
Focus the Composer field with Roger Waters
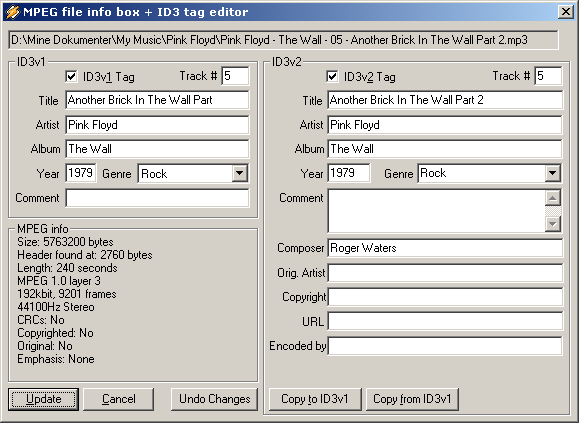(x=445, y=248)
